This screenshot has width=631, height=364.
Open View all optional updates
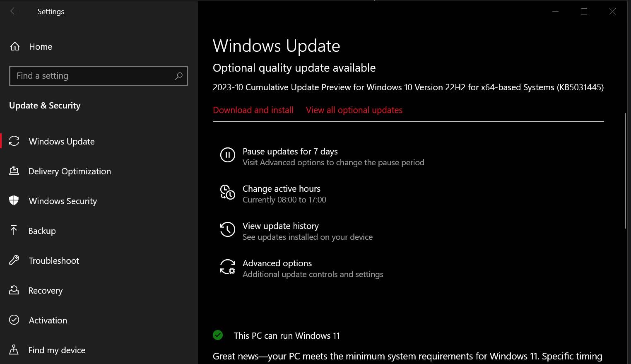tap(354, 110)
